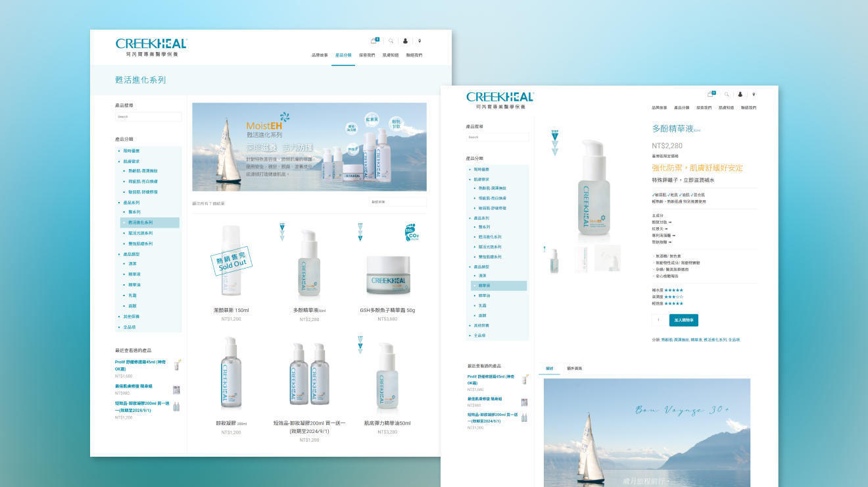Open the 甦活進化系列 category link below add-to-cart
This screenshot has width=868, height=487.
[715, 340]
